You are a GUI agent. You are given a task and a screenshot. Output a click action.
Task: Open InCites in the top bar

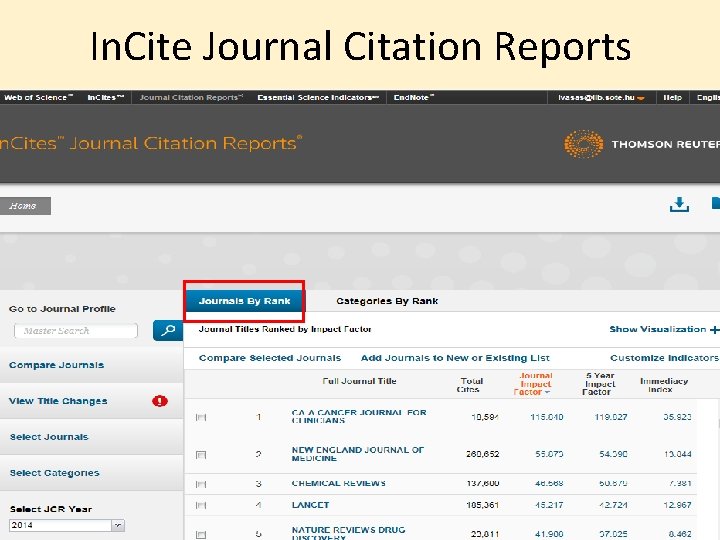pyautogui.click(x=106, y=97)
